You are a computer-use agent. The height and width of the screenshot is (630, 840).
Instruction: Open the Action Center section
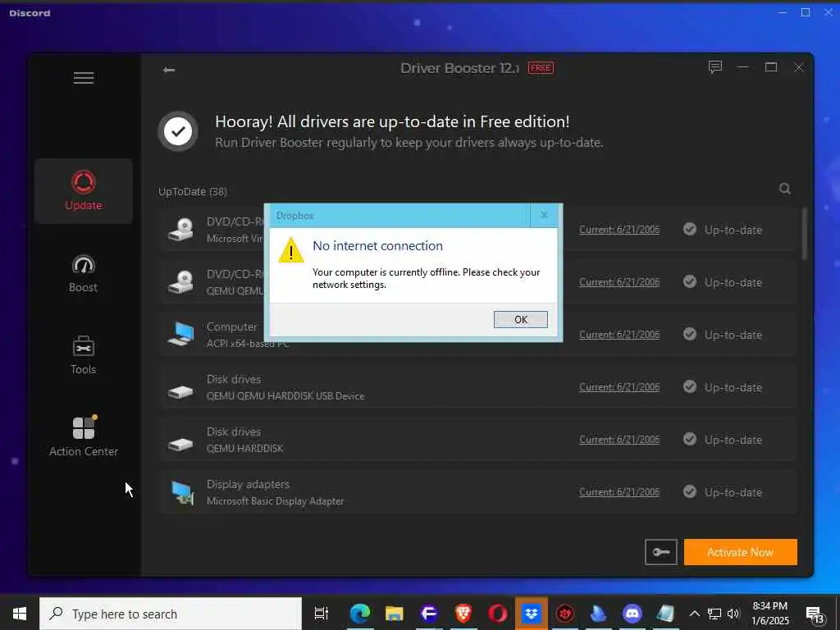[x=84, y=437]
